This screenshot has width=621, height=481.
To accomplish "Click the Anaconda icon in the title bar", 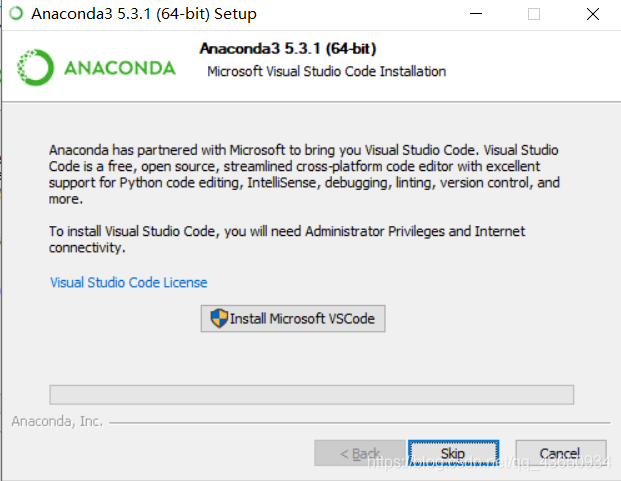I will tap(16, 13).
